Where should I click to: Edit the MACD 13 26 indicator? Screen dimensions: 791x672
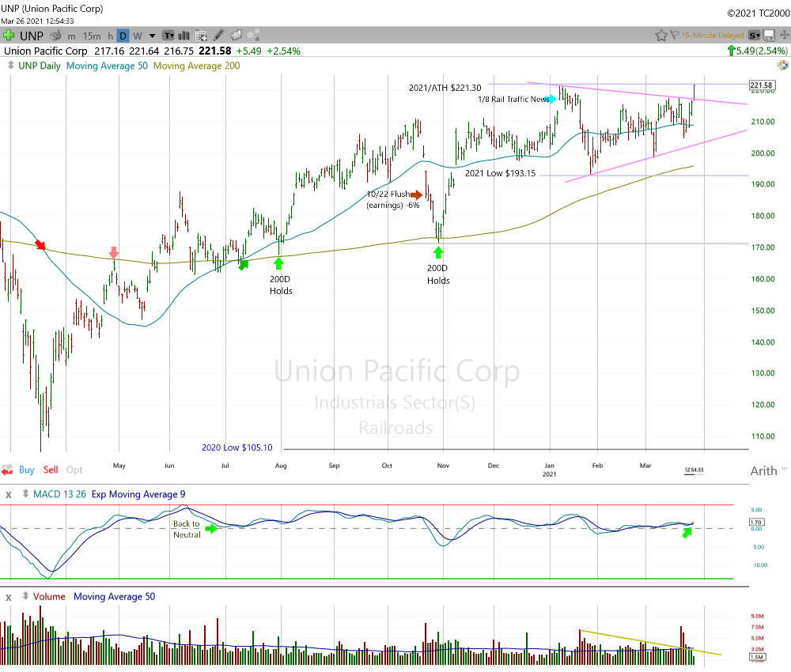59,494
